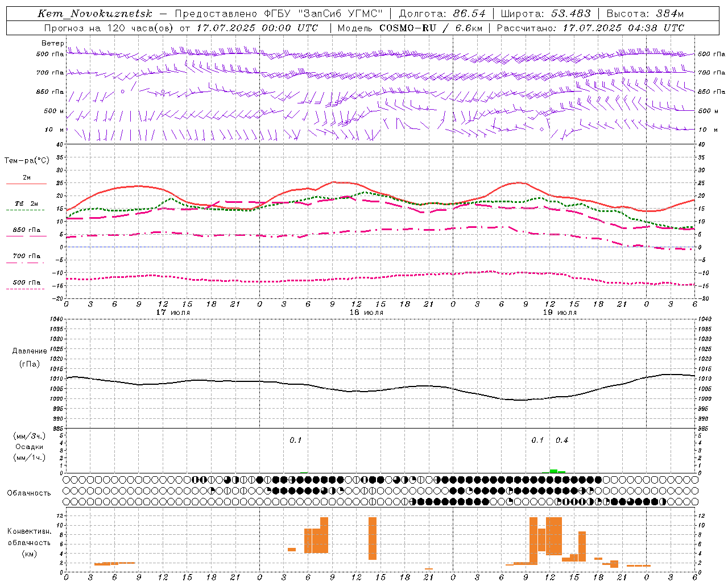The height and width of the screenshot is (582, 728).
Task: Click the green precipitation bar on 19 июля
Action: [553, 471]
